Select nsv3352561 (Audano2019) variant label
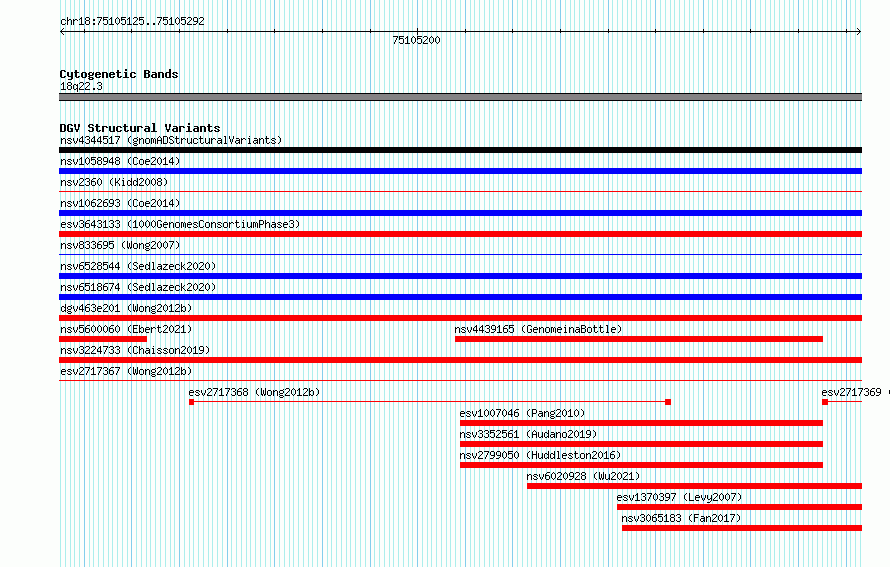 pyautogui.click(x=528, y=434)
